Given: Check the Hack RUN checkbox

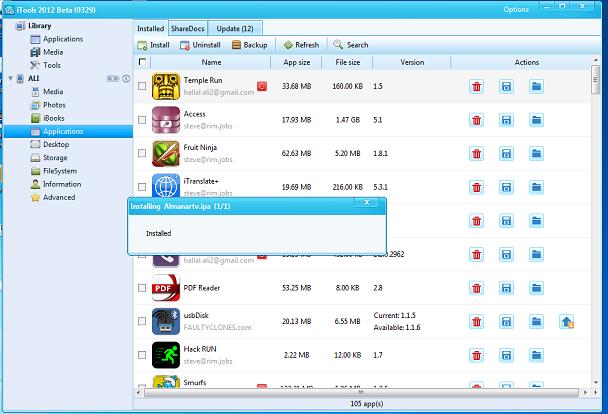Looking at the screenshot, I should tap(142, 355).
